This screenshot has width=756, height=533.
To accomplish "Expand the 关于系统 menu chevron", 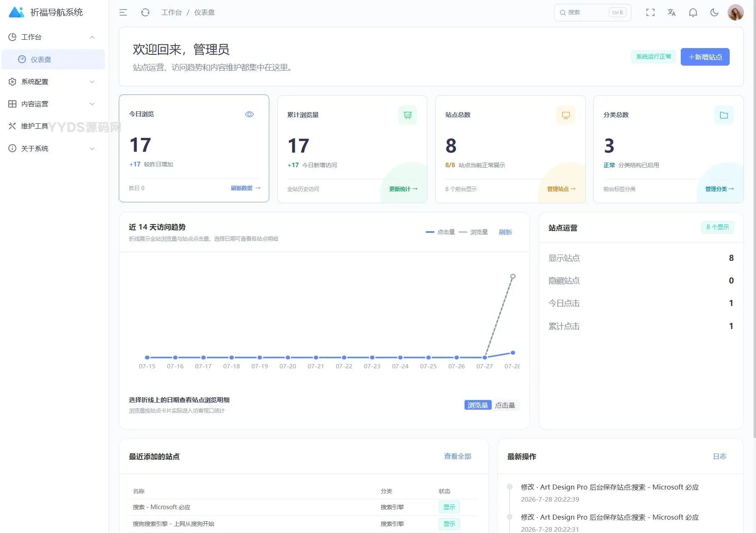I will pos(92,148).
